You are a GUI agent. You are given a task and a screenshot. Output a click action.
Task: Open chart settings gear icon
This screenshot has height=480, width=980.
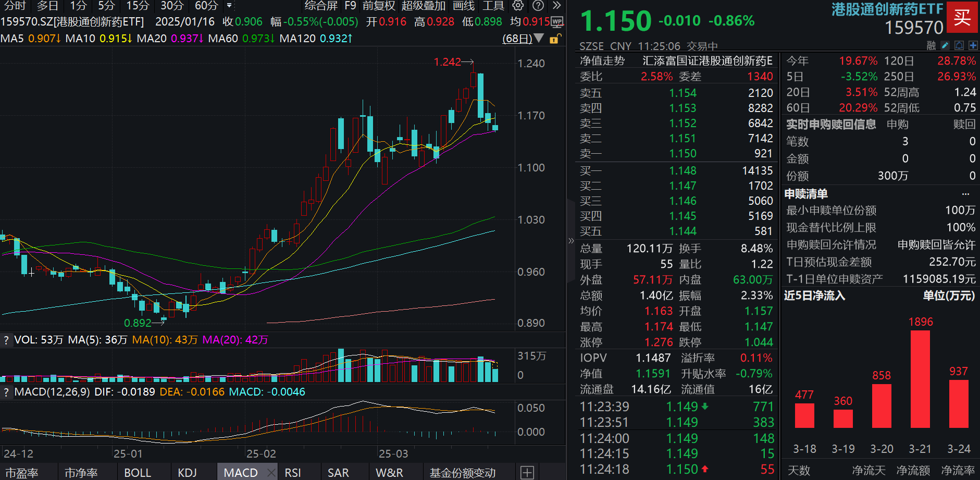pos(518,6)
